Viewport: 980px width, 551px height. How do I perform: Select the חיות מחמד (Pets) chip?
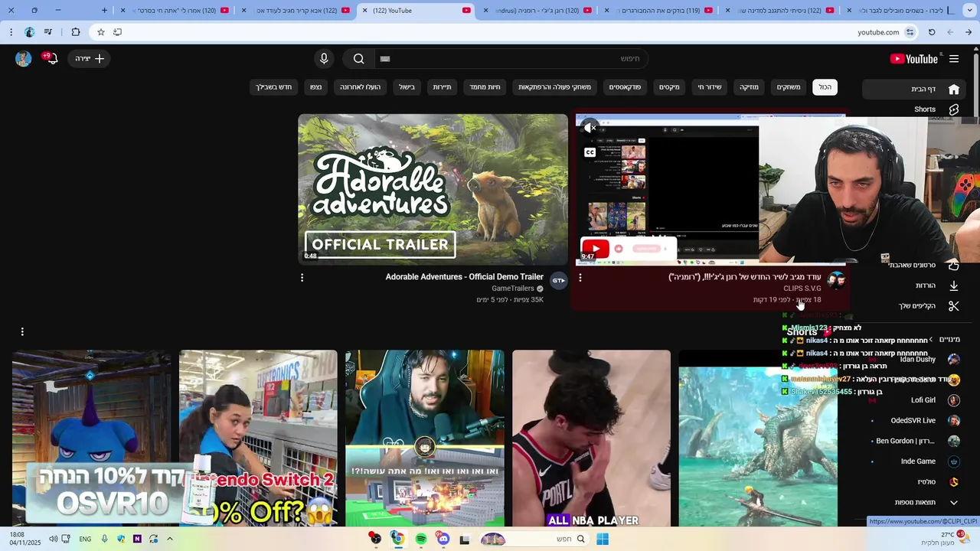point(485,87)
